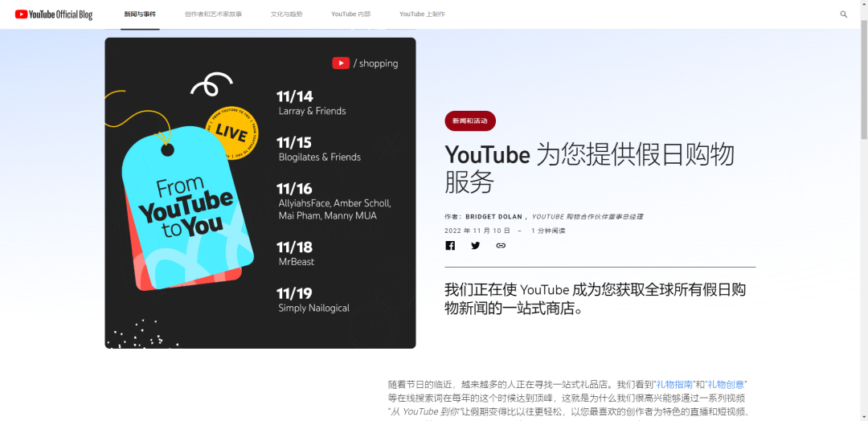The width and height of the screenshot is (868, 421).
Task: Open the YouTube 内部 navigation item
Action: pyautogui.click(x=351, y=14)
